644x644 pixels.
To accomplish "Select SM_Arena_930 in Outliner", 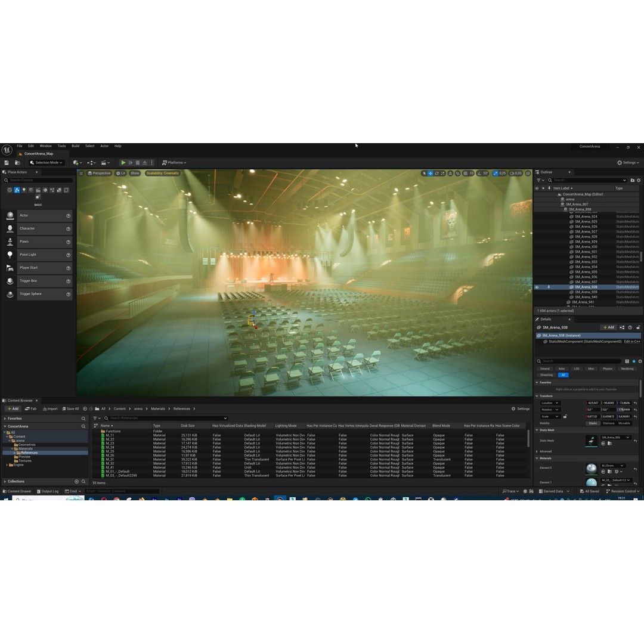I will [586, 247].
